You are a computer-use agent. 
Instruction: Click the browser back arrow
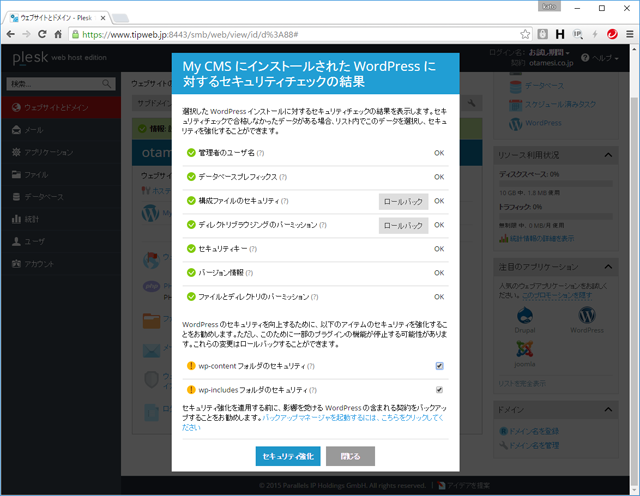pyautogui.click(x=11, y=34)
